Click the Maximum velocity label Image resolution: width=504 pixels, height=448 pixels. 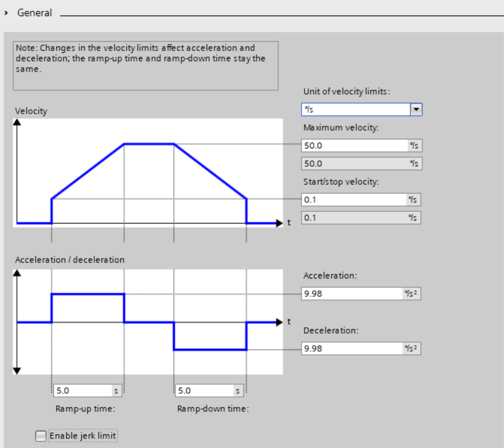point(341,127)
